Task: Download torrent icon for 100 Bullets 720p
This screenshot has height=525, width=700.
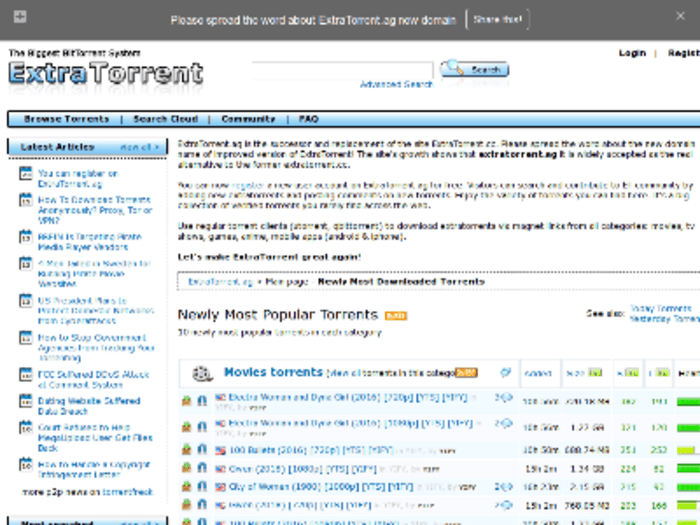Action: pos(187,449)
